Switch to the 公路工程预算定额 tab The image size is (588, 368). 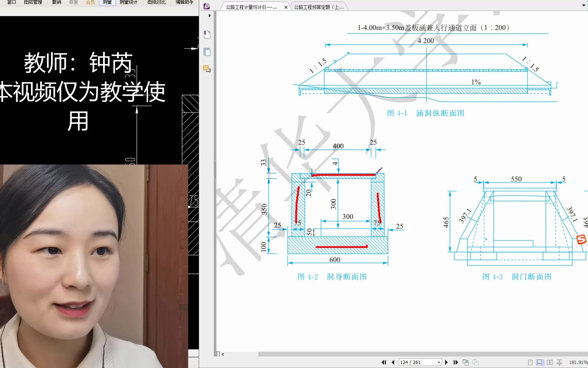click(318, 7)
